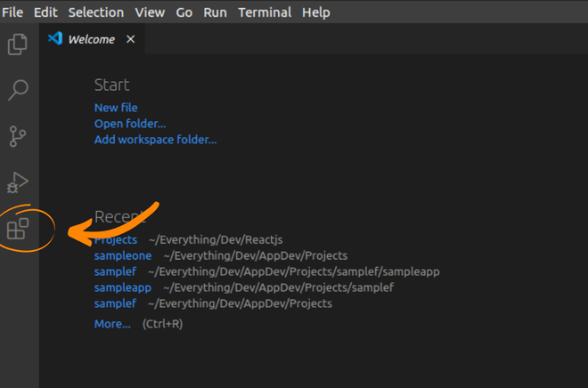Open the Edit menu
The image size is (588, 388).
click(x=45, y=12)
